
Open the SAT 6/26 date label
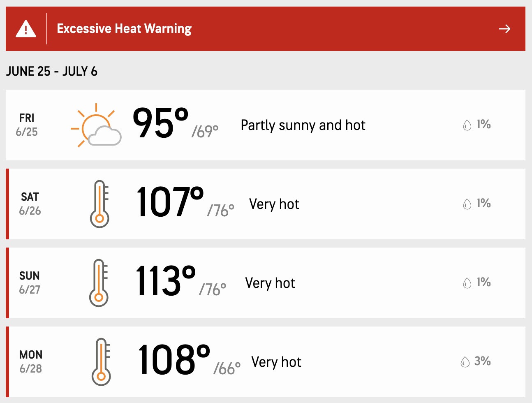[x=30, y=204]
